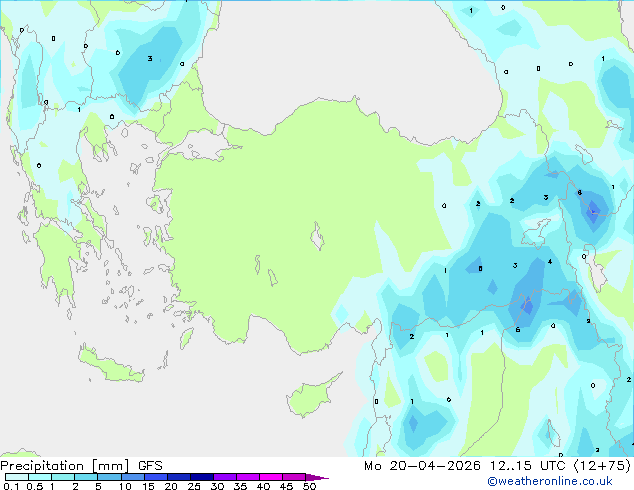Click the 0.5–1 mm legend color swatch

[40, 477]
